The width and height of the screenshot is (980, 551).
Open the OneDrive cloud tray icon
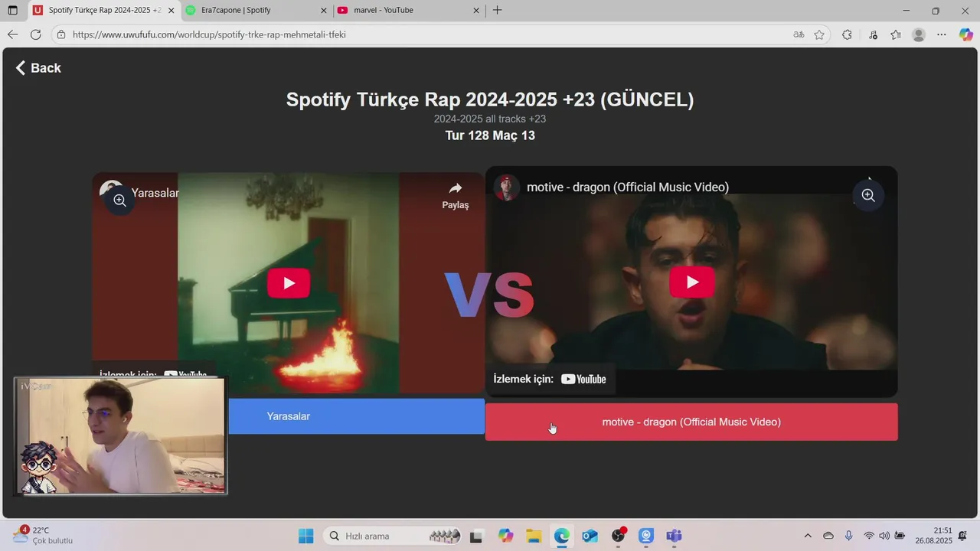click(x=828, y=536)
